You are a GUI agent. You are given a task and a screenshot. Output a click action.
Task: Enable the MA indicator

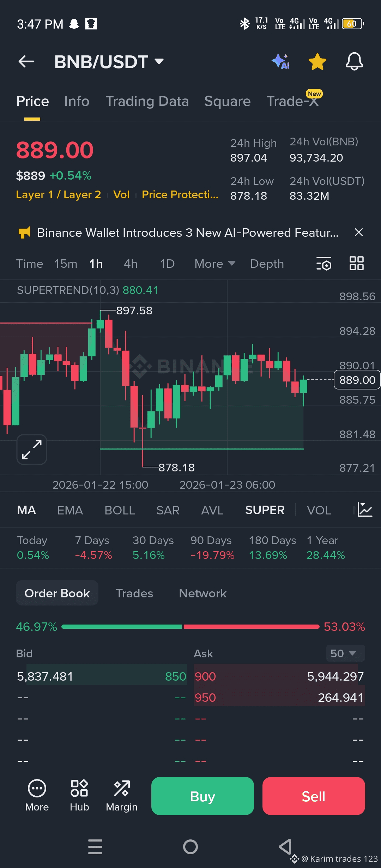coord(26,510)
